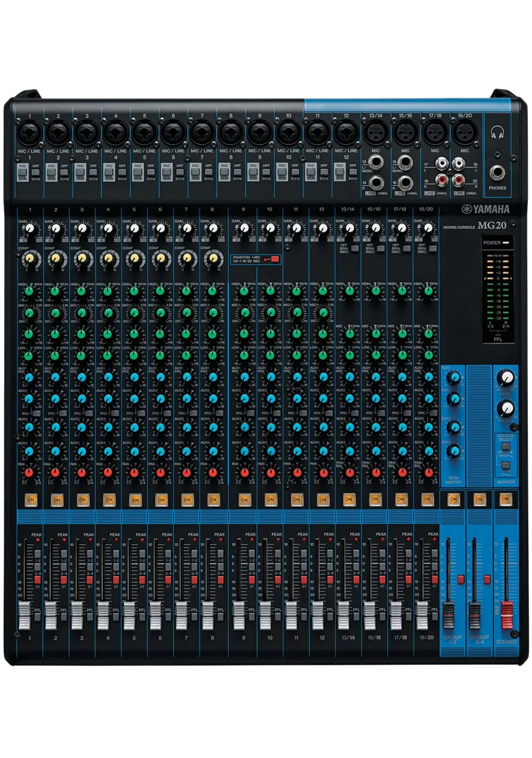Move the GROUP 1-2 fader
Screen dimensions: 532x758
point(449,615)
